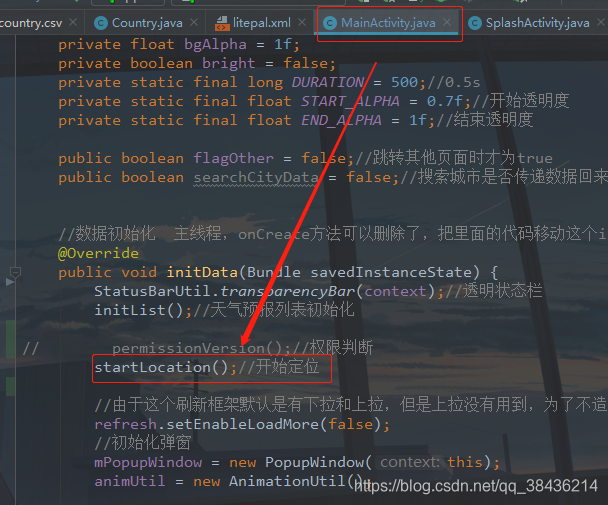The height and width of the screenshot is (505, 608).
Task: Close the litepal.xml tab
Action: (x=302, y=22)
